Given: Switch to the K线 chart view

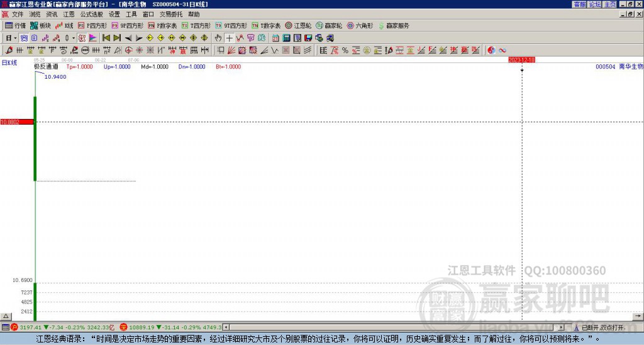Looking at the screenshot, I should (x=65, y=25).
